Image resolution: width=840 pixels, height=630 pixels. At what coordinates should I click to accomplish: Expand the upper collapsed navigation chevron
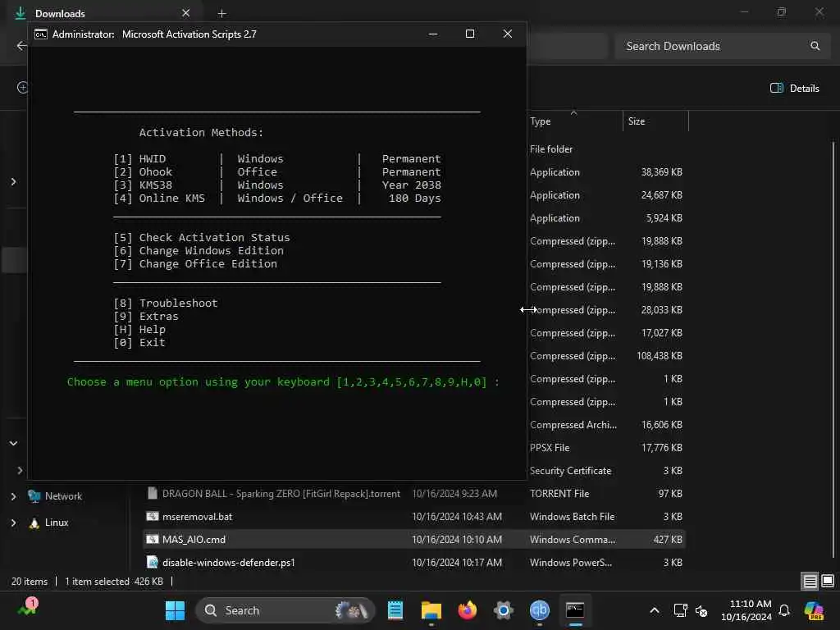coord(13,182)
